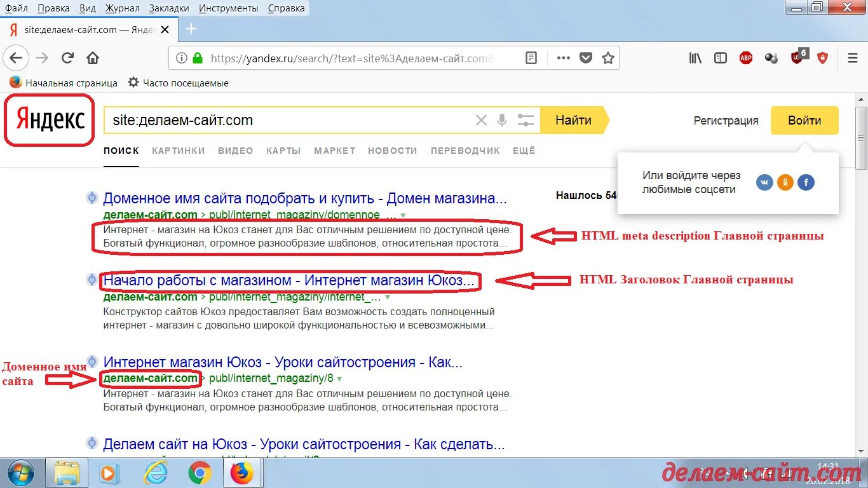This screenshot has width=868, height=488.
Task: Open File Explorer from taskbar
Action: click(67, 473)
